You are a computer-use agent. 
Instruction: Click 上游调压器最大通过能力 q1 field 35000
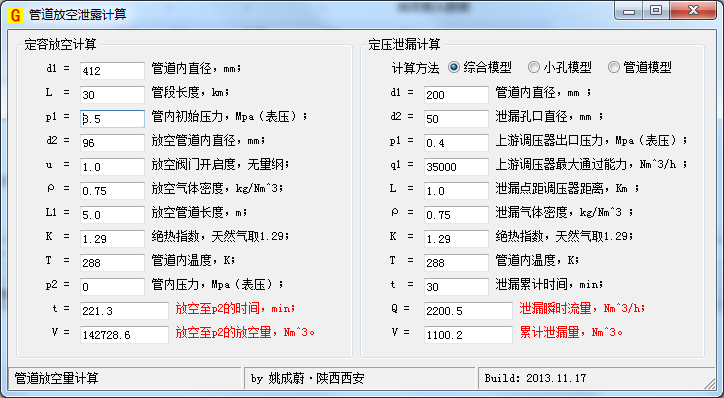tap(456, 167)
